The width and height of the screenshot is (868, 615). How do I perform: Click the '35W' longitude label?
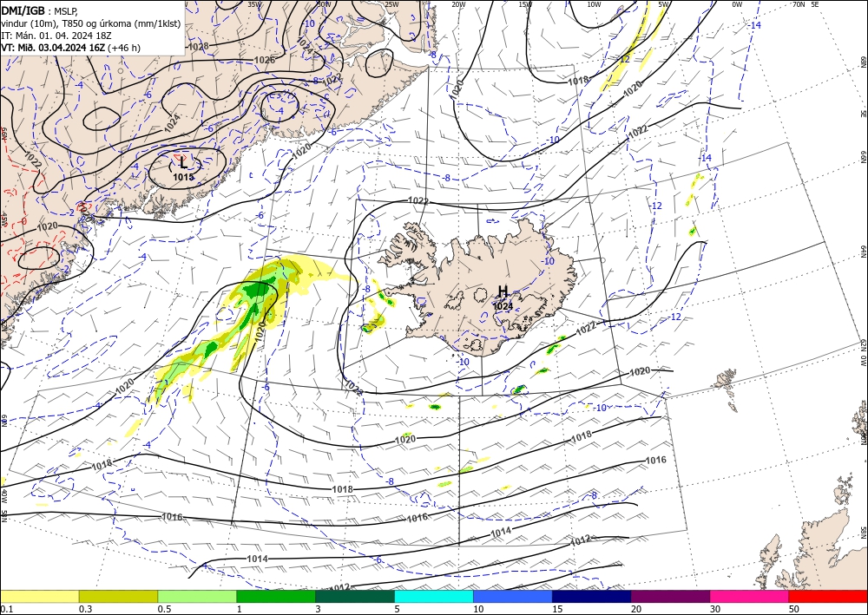pos(254,4)
